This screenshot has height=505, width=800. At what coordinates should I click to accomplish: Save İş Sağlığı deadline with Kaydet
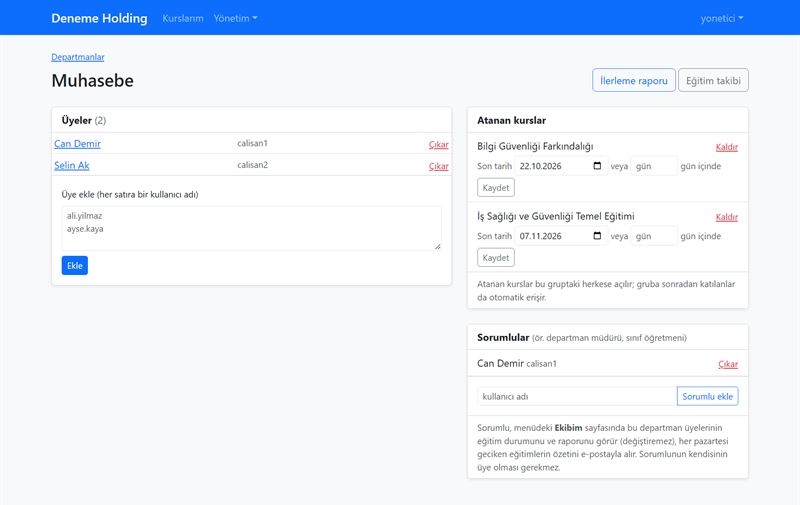point(496,258)
